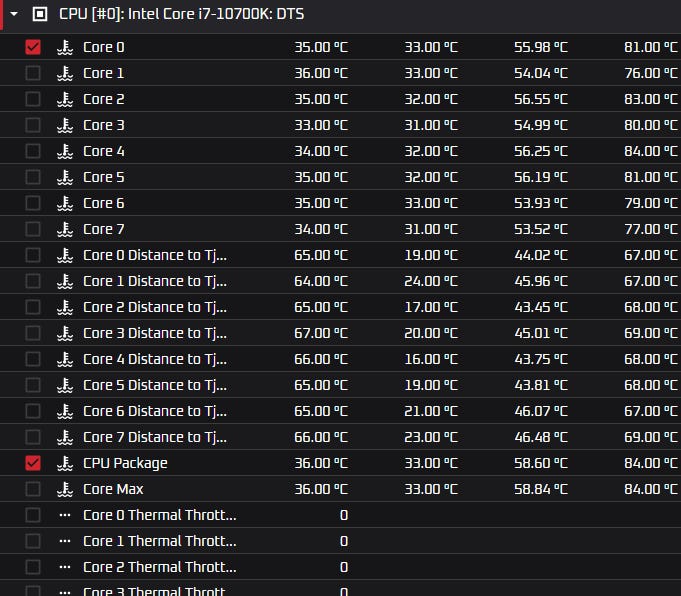Image resolution: width=681 pixels, height=596 pixels.
Task: Tick Core 7 Distance to Tj checkbox
Action: 33,437
